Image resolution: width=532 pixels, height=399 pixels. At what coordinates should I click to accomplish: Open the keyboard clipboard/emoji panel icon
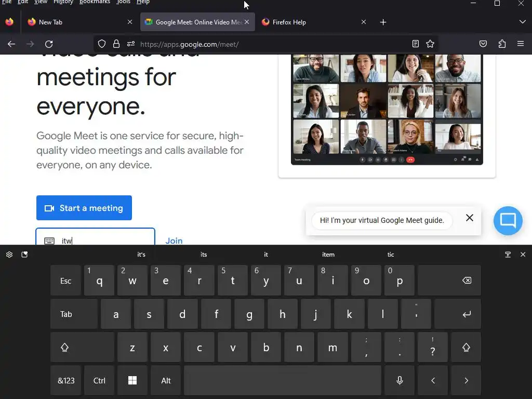(x=24, y=255)
